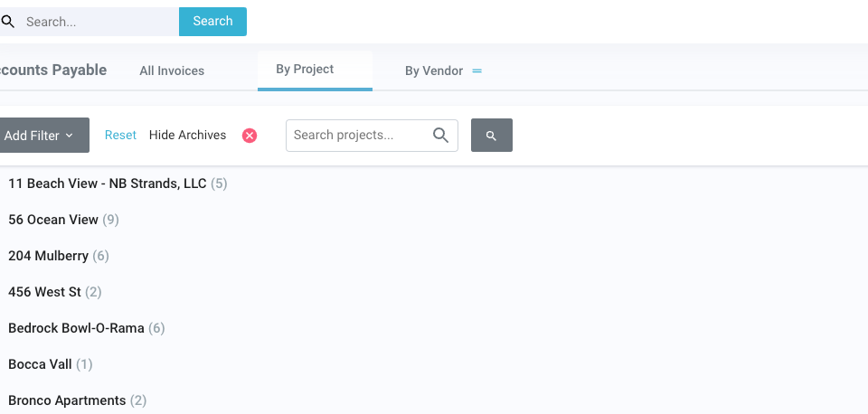Select the By Project tab

click(x=305, y=70)
